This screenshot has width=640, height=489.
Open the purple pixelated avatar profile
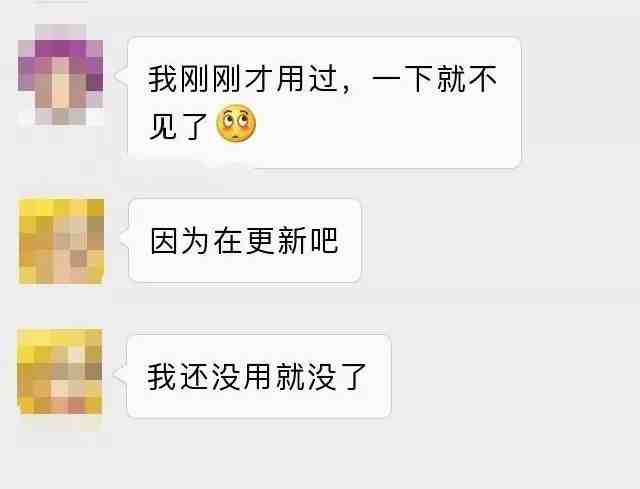point(60,74)
